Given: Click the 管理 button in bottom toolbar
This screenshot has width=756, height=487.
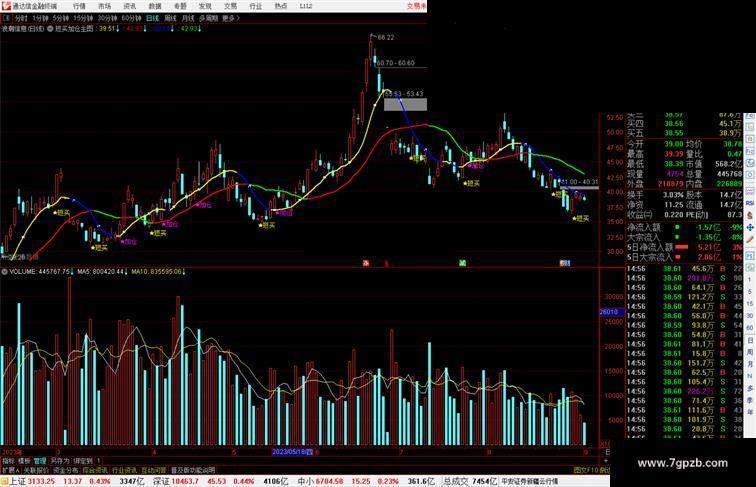Looking at the screenshot, I should pyautogui.click(x=40, y=461).
